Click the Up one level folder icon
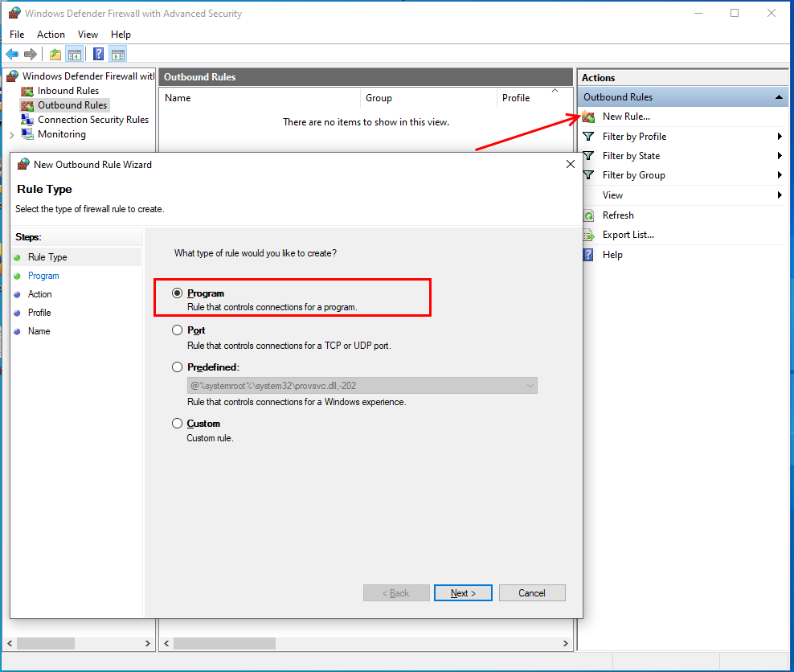Screen dimensions: 794x672 click(55, 54)
